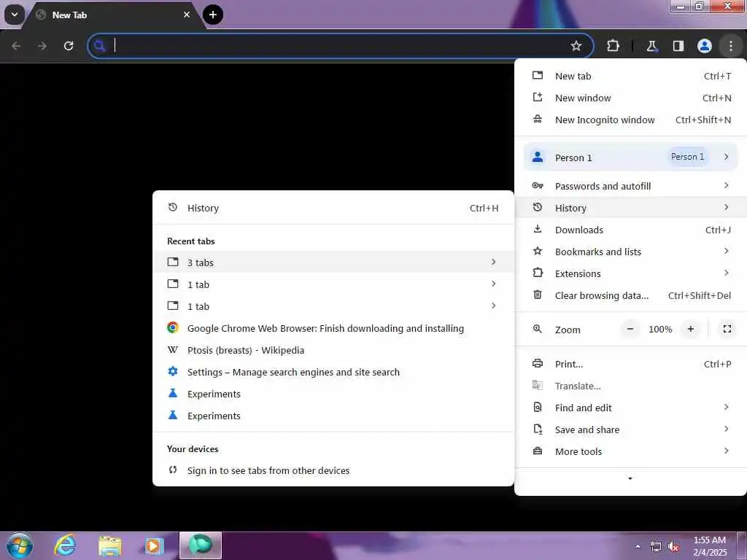
Task: Click Sign in to see tabs from other devices
Action: click(333, 470)
